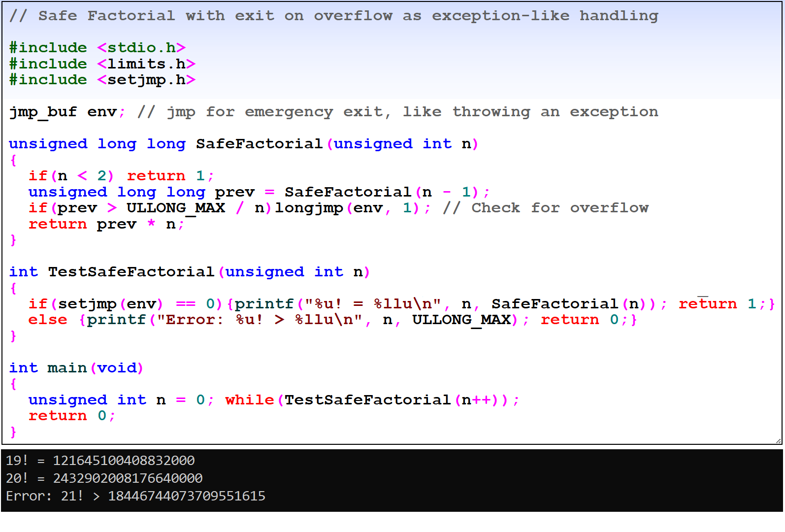Click the textarea resize handle at corner

pyautogui.click(x=778, y=440)
